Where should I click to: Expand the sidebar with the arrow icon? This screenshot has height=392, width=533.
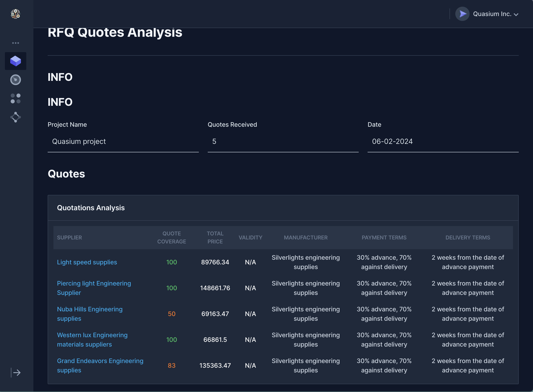click(x=16, y=373)
